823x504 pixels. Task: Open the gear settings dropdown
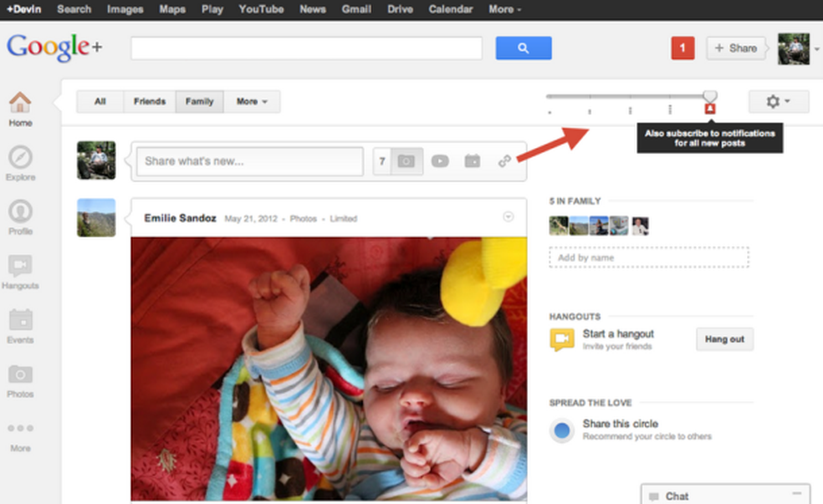pos(778,100)
